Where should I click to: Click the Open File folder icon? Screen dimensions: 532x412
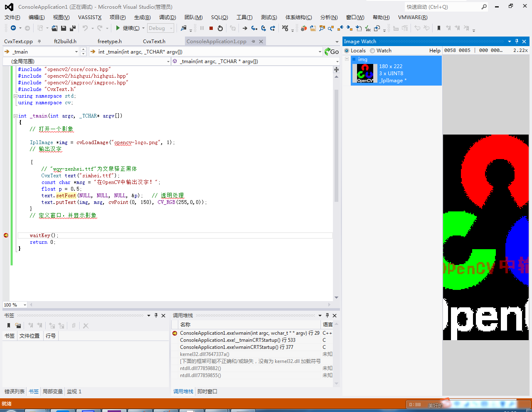click(55, 28)
